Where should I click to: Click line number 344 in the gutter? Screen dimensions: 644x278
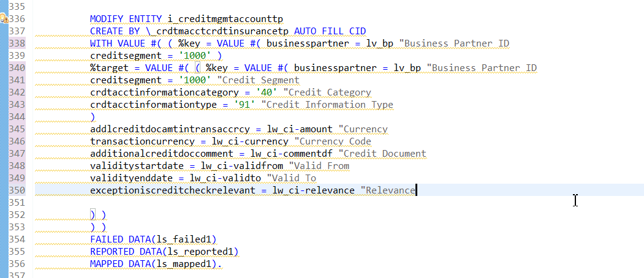pos(17,117)
